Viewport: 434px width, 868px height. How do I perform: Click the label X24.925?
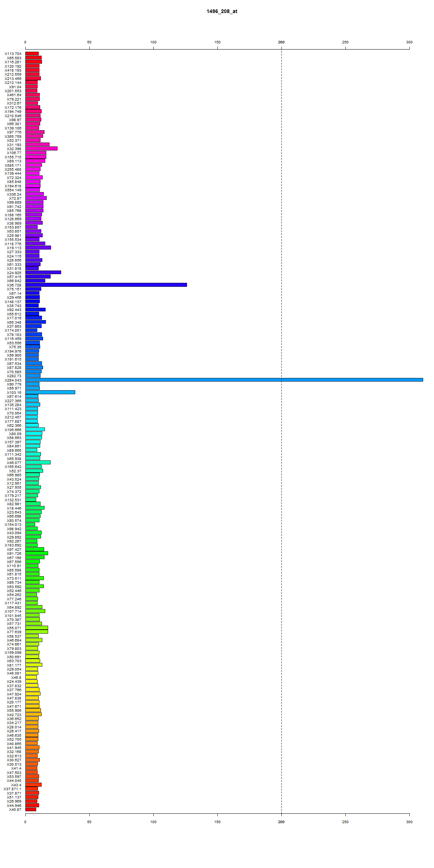click(14, 272)
